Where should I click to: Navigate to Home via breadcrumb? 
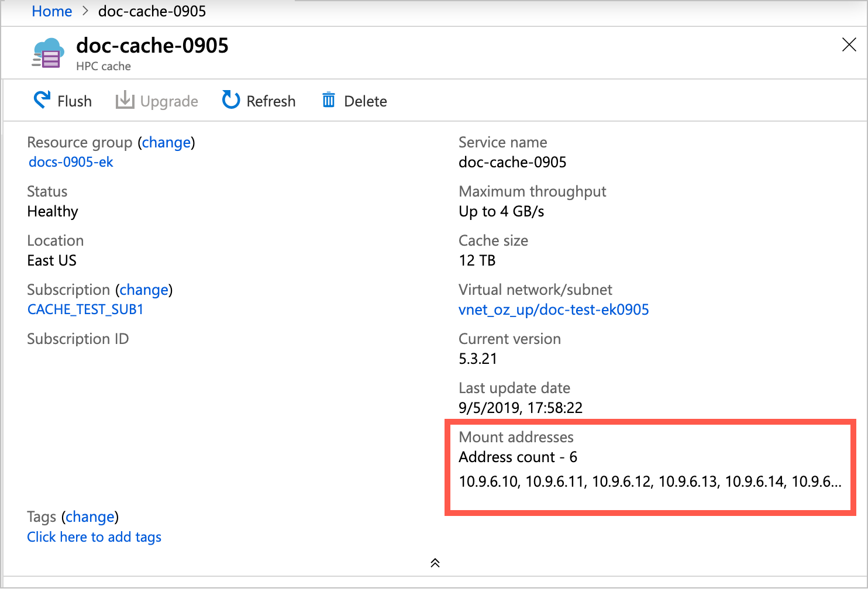pyautogui.click(x=51, y=11)
